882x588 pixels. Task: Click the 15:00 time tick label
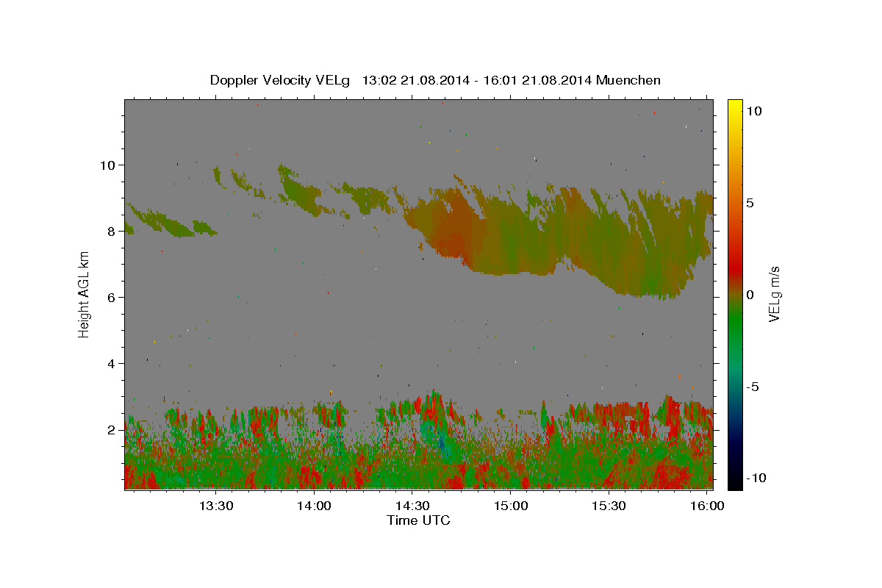511,506
